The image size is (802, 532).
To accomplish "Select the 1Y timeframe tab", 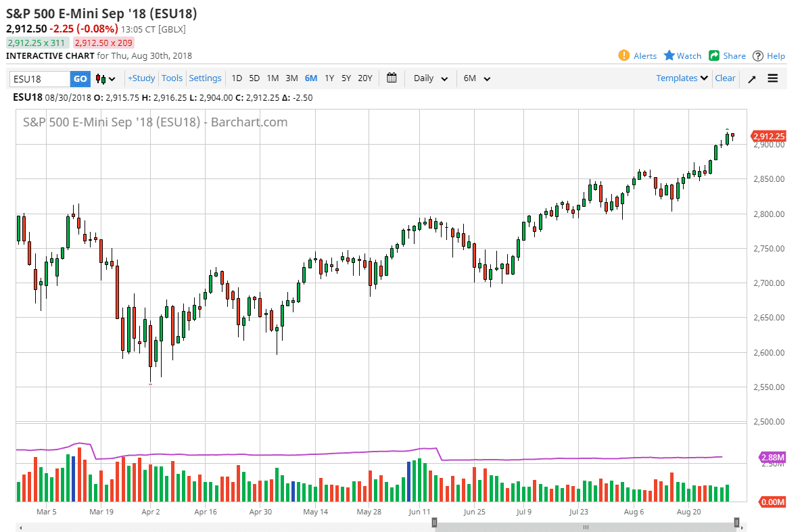I will click(329, 78).
